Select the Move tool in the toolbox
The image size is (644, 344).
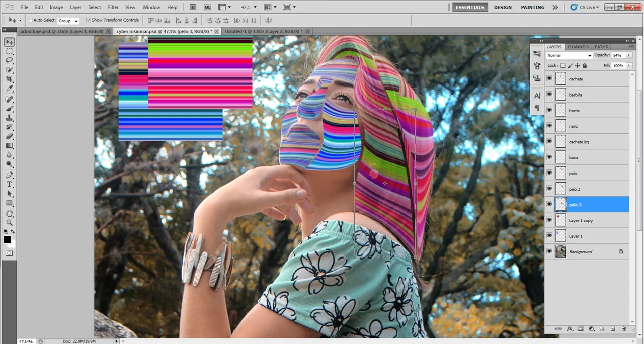(x=9, y=42)
